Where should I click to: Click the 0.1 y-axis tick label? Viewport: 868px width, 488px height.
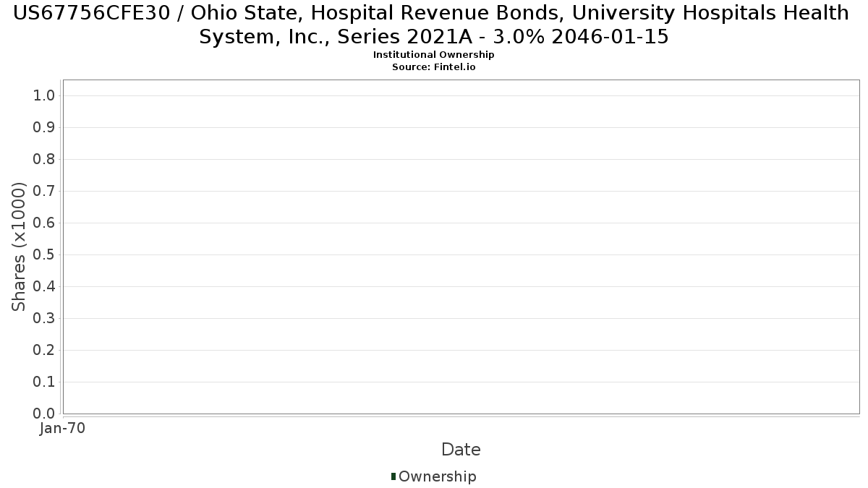click(x=45, y=382)
